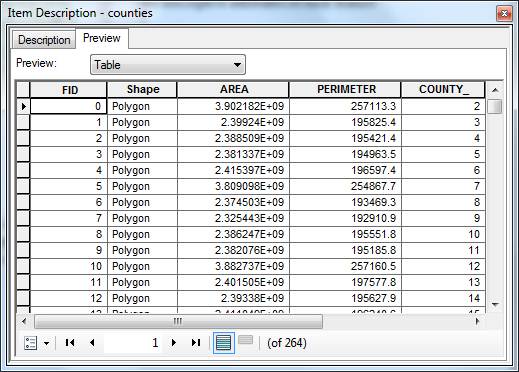Click the area value 2.325443E+09
This screenshot has width=519, height=372.
tap(233, 218)
